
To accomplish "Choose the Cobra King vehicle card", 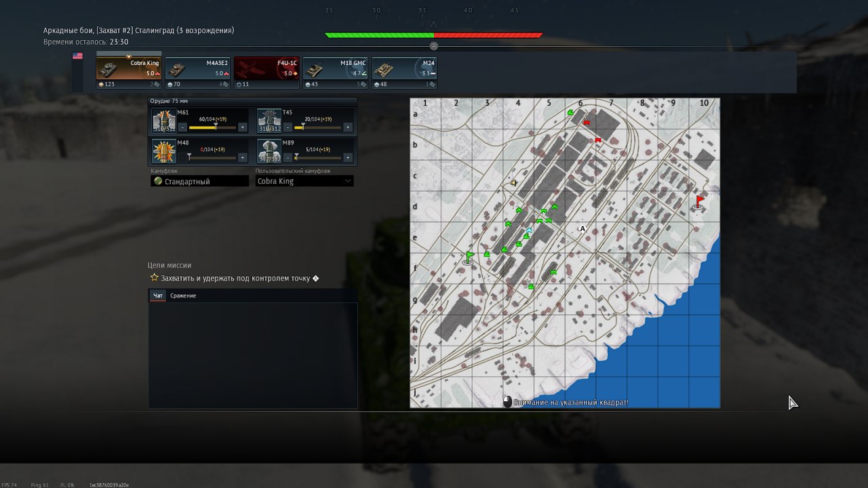I will pyautogui.click(x=129, y=73).
